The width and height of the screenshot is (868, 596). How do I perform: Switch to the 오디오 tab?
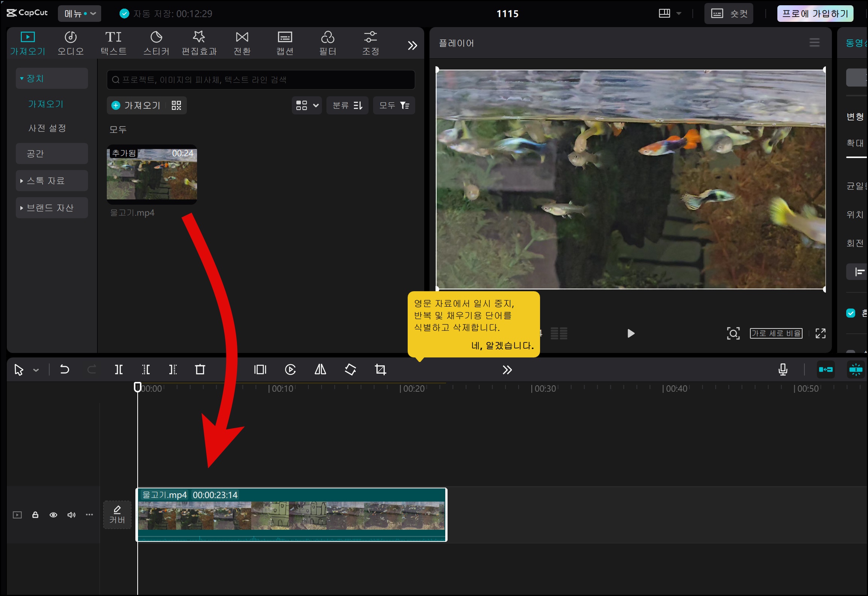click(x=70, y=43)
